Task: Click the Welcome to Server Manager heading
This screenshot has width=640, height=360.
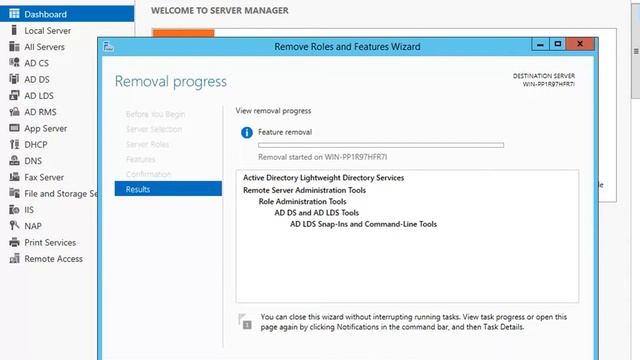Action: coord(220,11)
